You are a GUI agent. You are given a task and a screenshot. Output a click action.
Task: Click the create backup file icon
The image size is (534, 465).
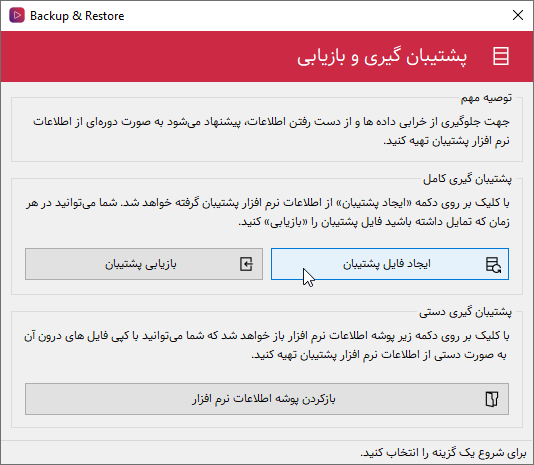pyautogui.click(x=493, y=265)
